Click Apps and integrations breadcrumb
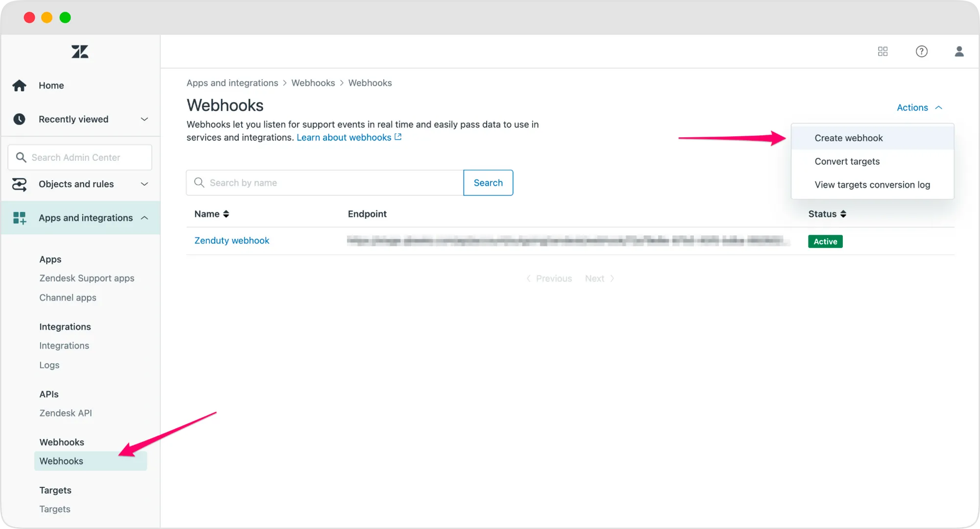The image size is (980, 529). tap(232, 83)
